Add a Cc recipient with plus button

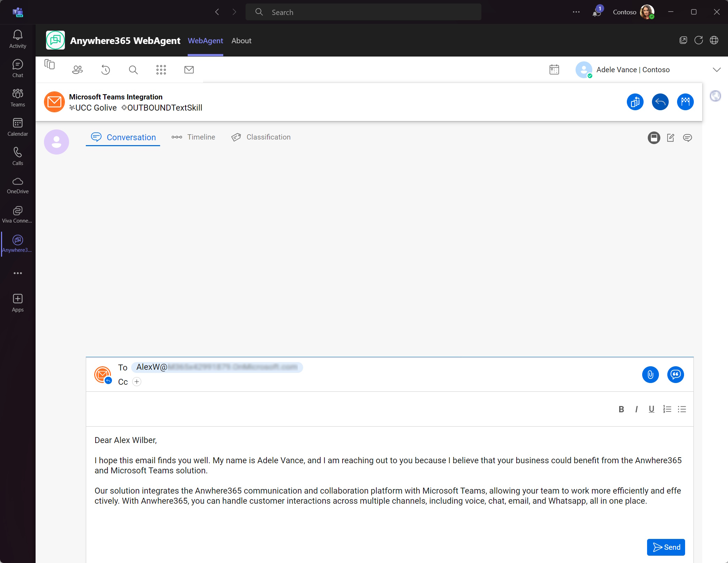[x=137, y=382]
